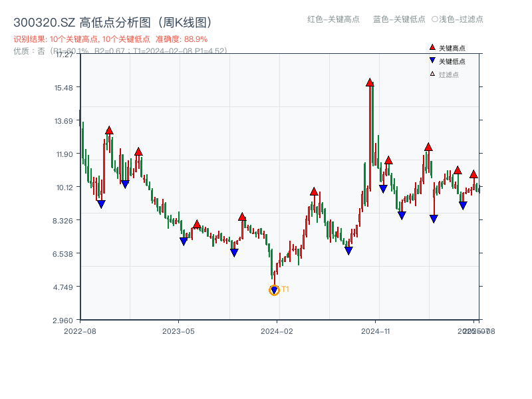The height and width of the screenshot is (399, 532).
Task: Click the hollow triangle icon beside 过滤点 legend
Action: [432, 74]
